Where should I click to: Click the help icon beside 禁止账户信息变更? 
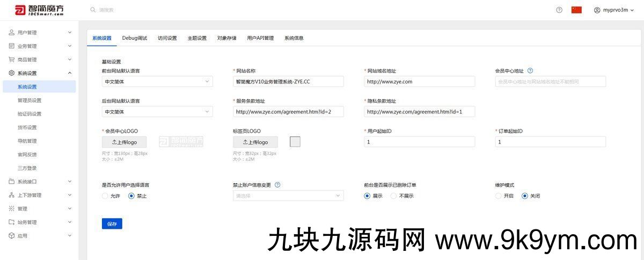click(x=277, y=185)
